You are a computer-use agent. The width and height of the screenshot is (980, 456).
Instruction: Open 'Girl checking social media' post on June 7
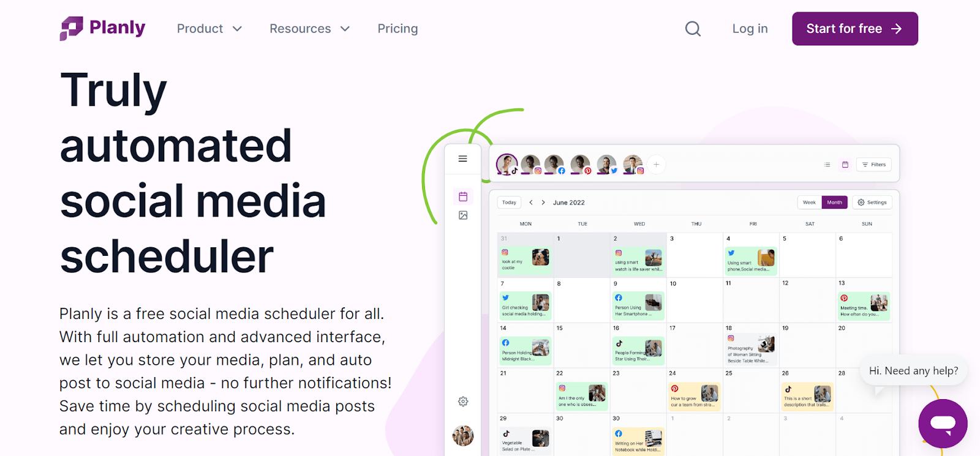click(x=525, y=305)
